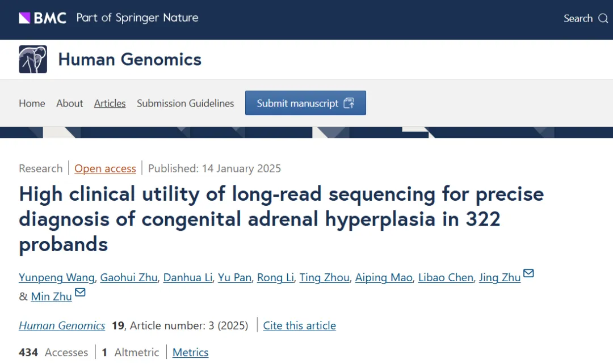This screenshot has height=364, width=613.
Task: Click the envelope icon next to Jing Zhu
Action: (528, 274)
